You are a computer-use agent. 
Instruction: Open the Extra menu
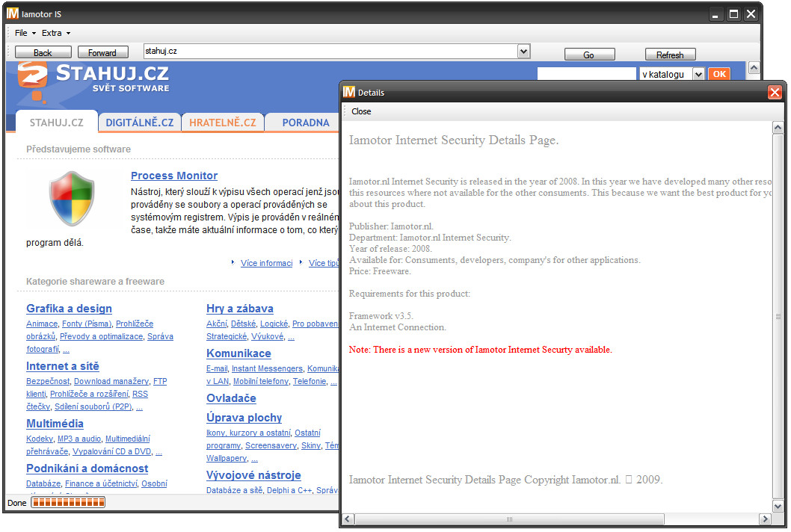[x=56, y=33]
